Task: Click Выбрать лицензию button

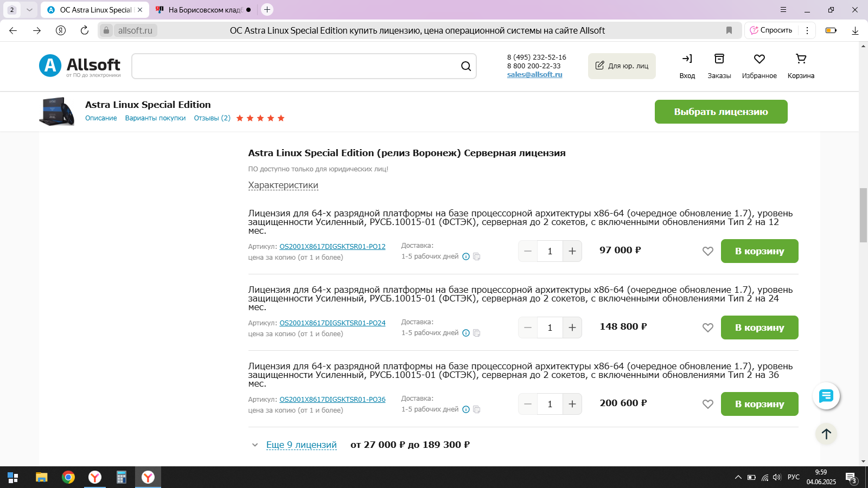Action: (x=721, y=112)
